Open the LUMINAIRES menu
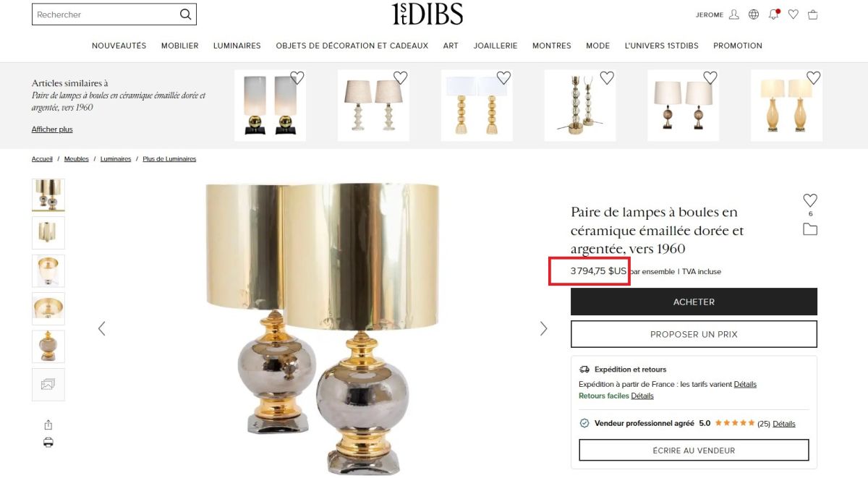The image size is (868, 478). pyautogui.click(x=237, y=46)
